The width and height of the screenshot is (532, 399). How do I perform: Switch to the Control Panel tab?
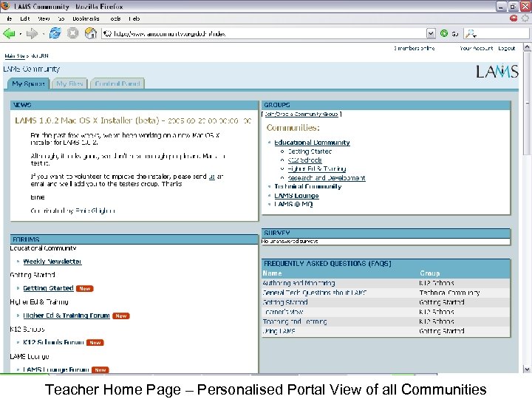click(x=117, y=83)
